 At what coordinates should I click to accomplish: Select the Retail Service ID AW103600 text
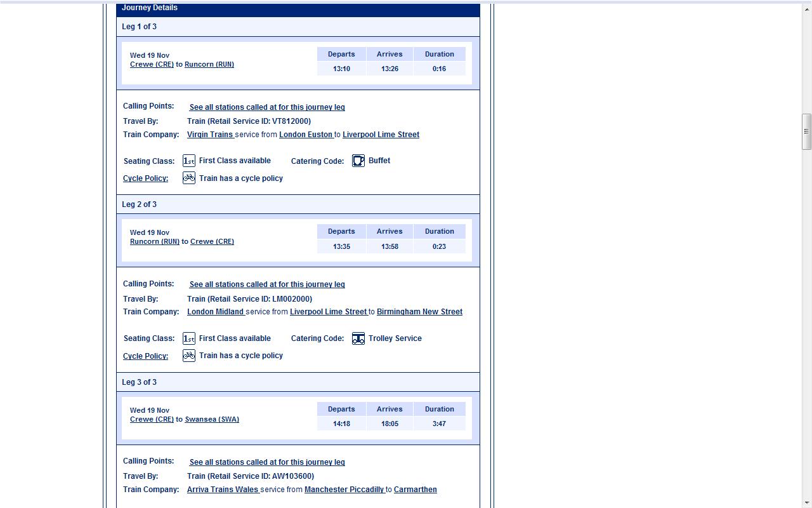[x=251, y=476]
